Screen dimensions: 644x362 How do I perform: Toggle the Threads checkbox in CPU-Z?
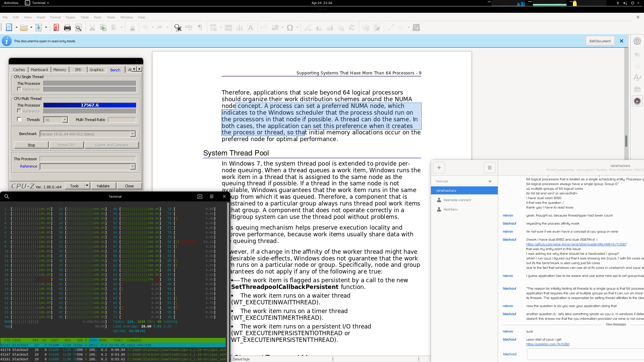point(19,119)
